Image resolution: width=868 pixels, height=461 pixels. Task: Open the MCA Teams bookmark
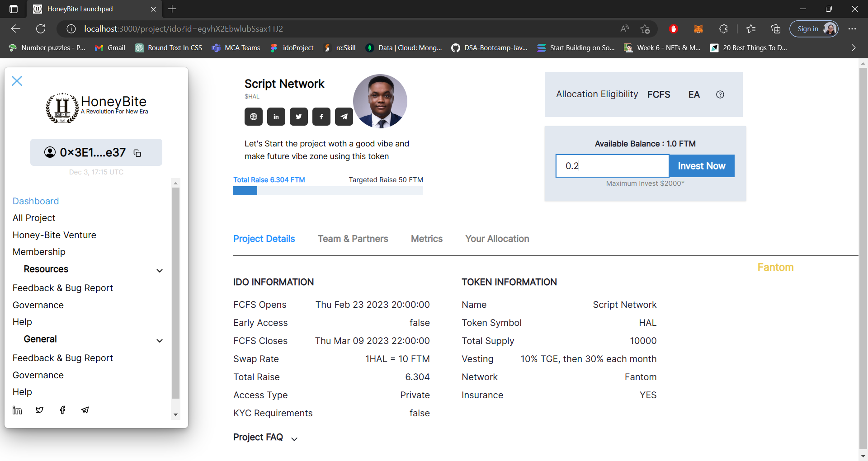click(236, 48)
